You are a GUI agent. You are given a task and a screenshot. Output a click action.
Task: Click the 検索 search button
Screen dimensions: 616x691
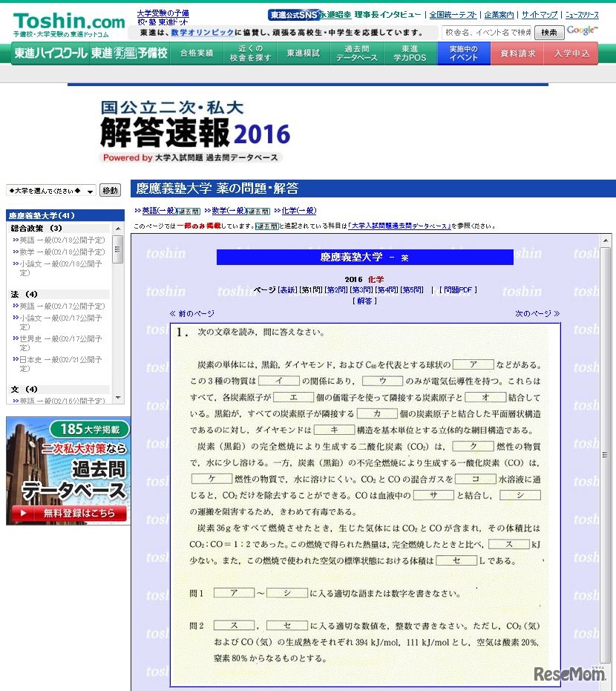tap(549, 33)
